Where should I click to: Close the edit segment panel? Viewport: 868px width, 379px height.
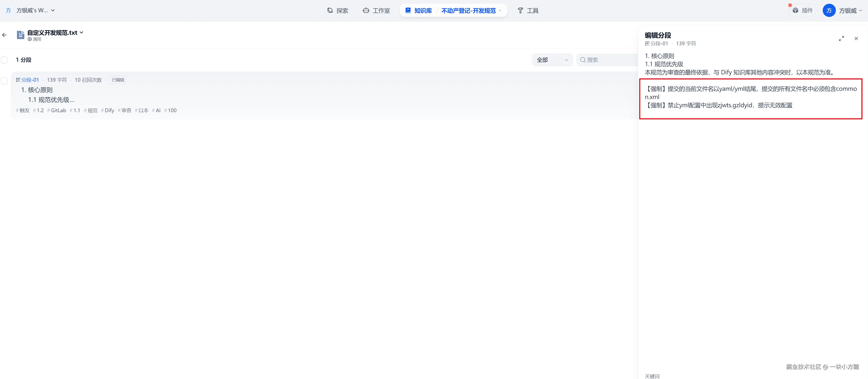[856, 39]
